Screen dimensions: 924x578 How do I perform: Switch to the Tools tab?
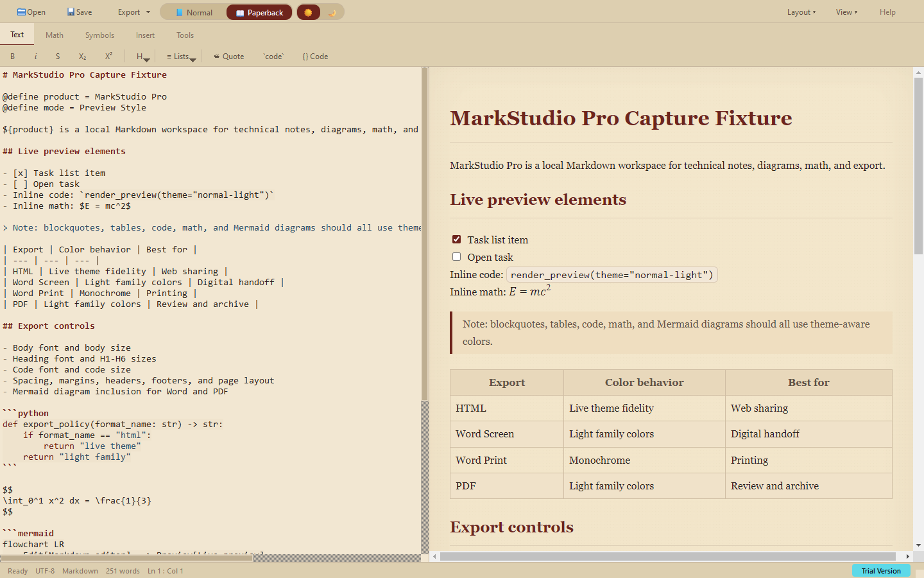[185, 35]
